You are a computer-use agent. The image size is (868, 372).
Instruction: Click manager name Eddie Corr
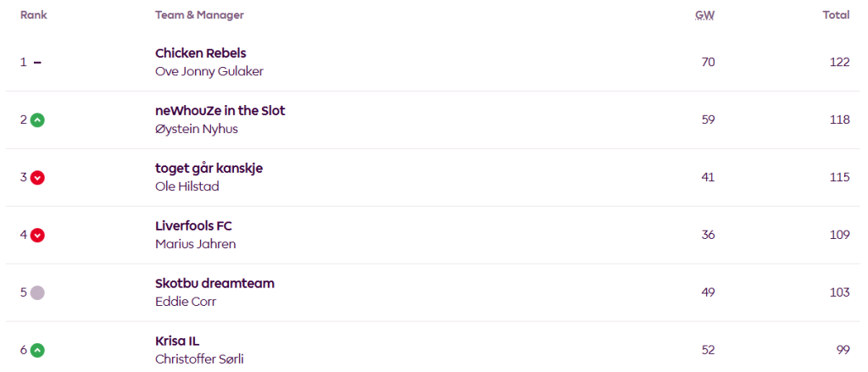(x=186, y=302)
